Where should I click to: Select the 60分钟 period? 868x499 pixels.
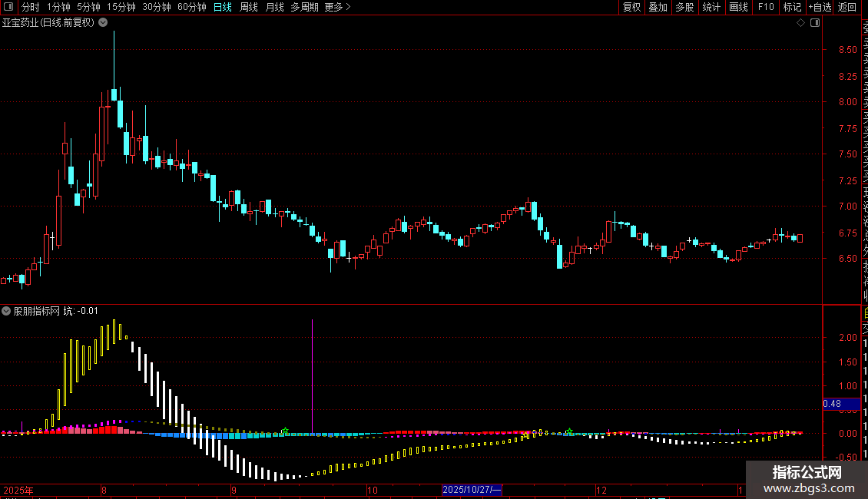pyautogui.click(x=192, y=7)
